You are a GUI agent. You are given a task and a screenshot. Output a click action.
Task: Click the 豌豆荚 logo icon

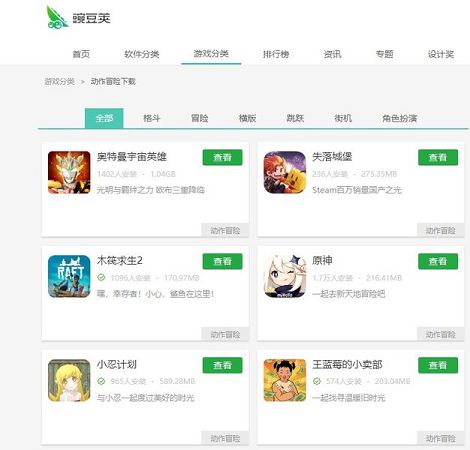pyautogui.click(x=57, y=17)
